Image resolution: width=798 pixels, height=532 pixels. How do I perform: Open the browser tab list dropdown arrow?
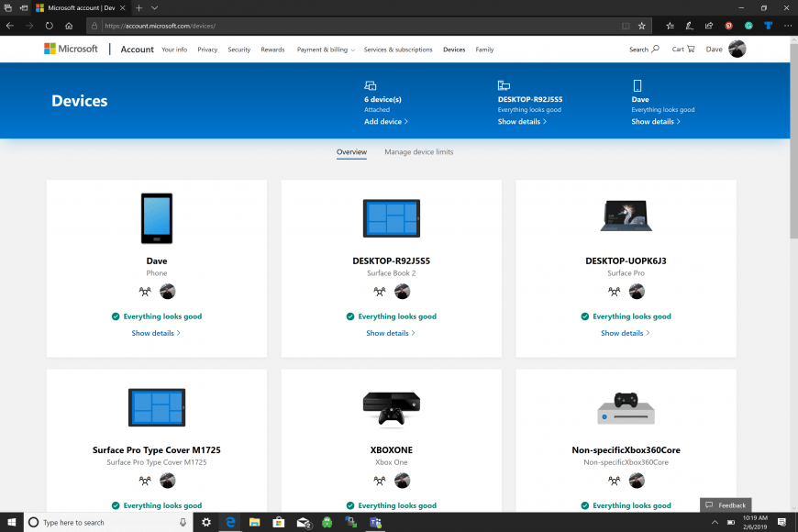tap(154, 7)
